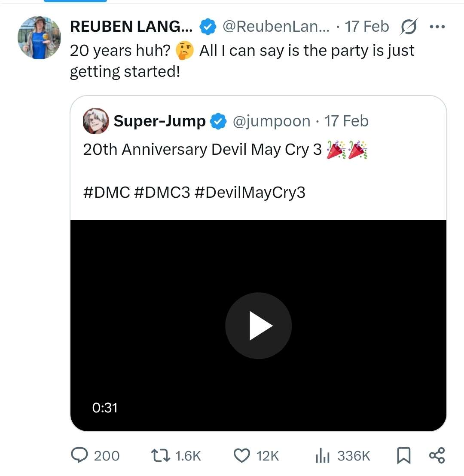Bookmark this tweet with the bookmark icon

(404, 456)
